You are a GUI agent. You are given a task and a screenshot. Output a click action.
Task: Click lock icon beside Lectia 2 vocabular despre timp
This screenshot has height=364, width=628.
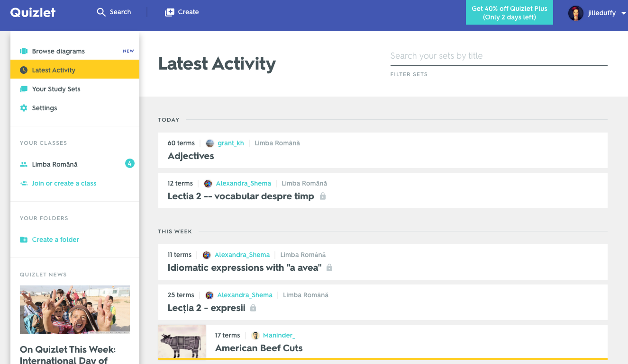[x=323, y=196]
